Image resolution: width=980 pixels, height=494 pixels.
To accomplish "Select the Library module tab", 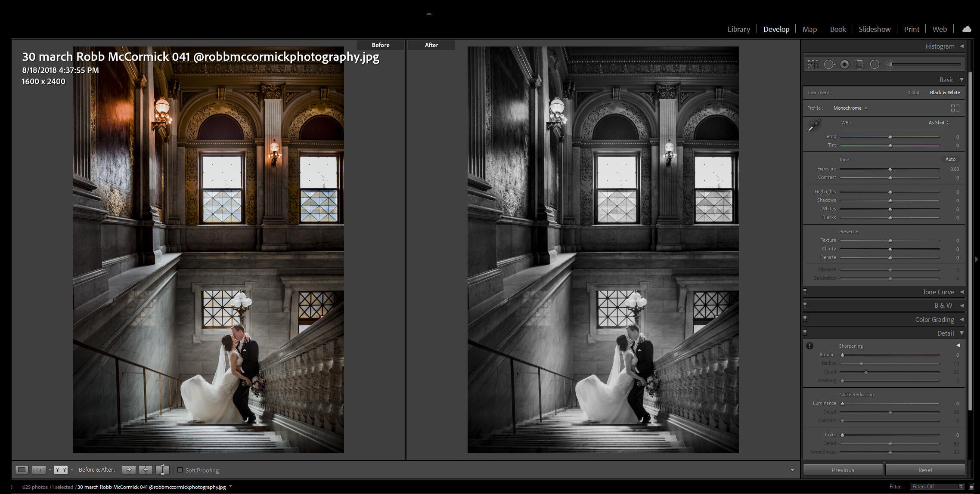I will 738,28.
